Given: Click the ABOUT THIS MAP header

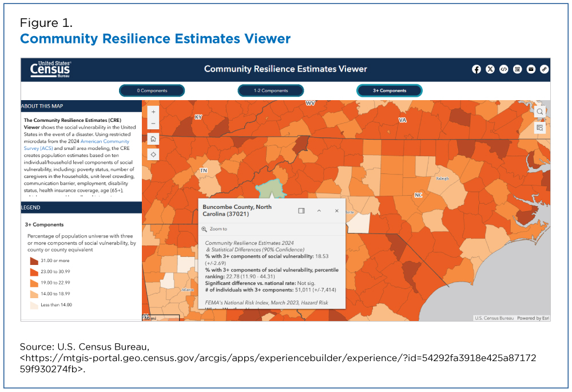Looking at the screenshot, I should (x=81, y=106).
